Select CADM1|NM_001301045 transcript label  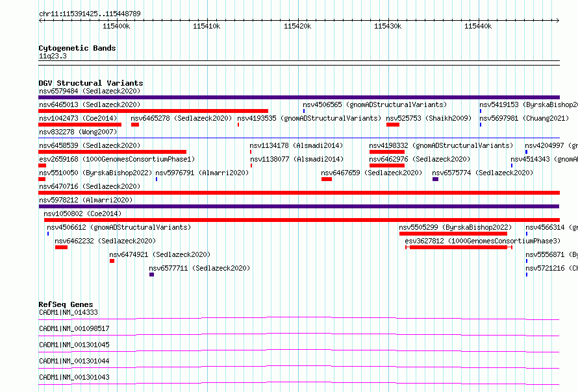point(74,345)
